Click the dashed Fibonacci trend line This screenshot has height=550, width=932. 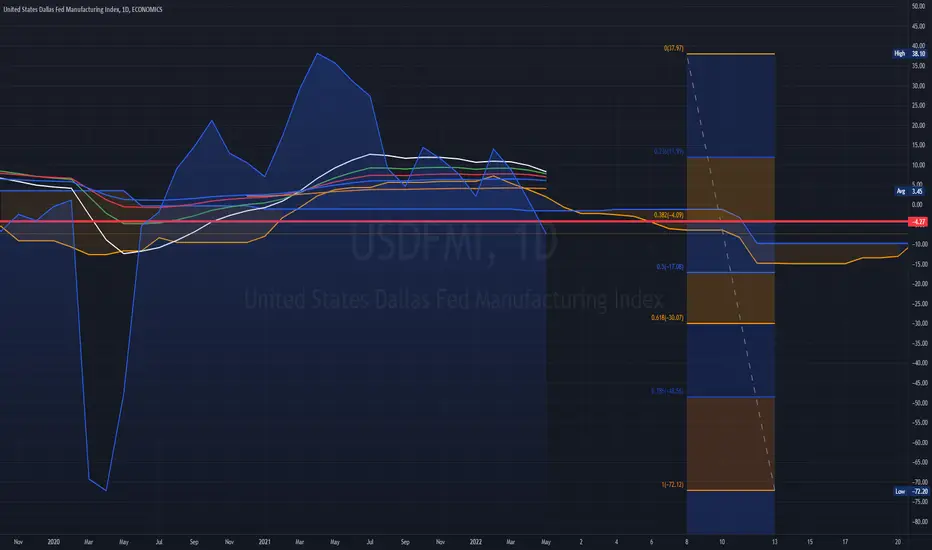[x=731, y=272]
